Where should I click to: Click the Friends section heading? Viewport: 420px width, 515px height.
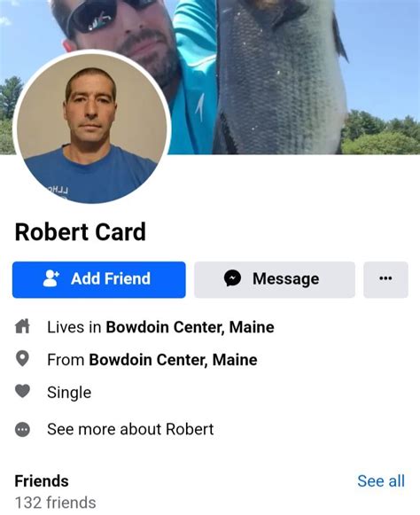42,480
